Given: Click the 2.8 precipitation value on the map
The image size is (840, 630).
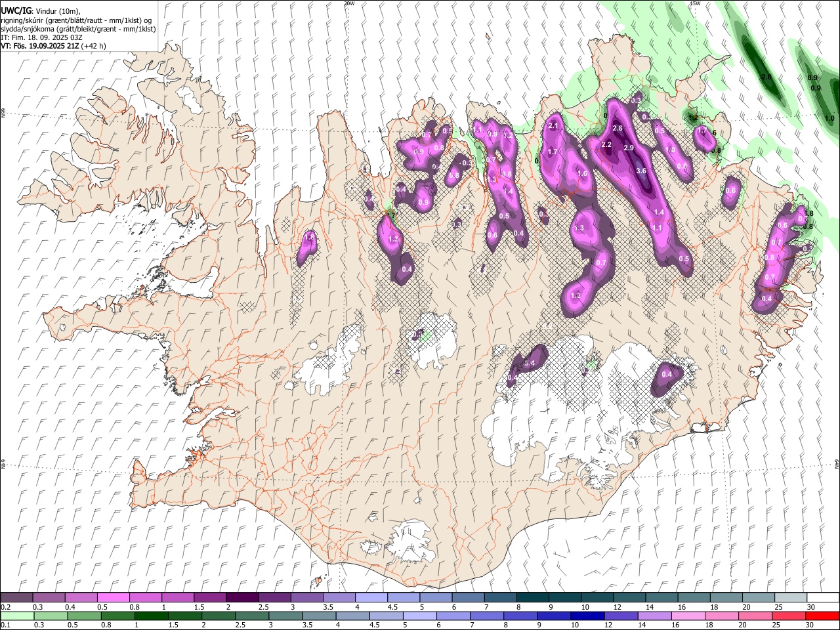Looking at the screenshot, I should 617,128.
